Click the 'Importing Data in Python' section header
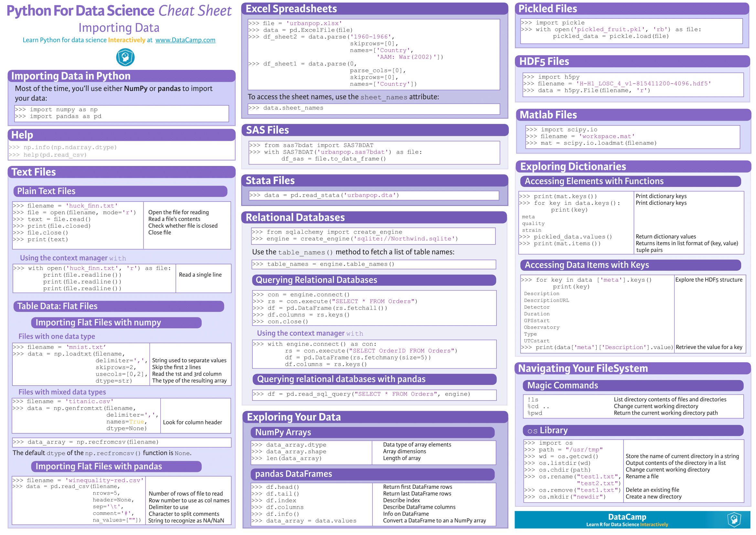This screenshot has width=756, height=535. (x=122, y=76)
